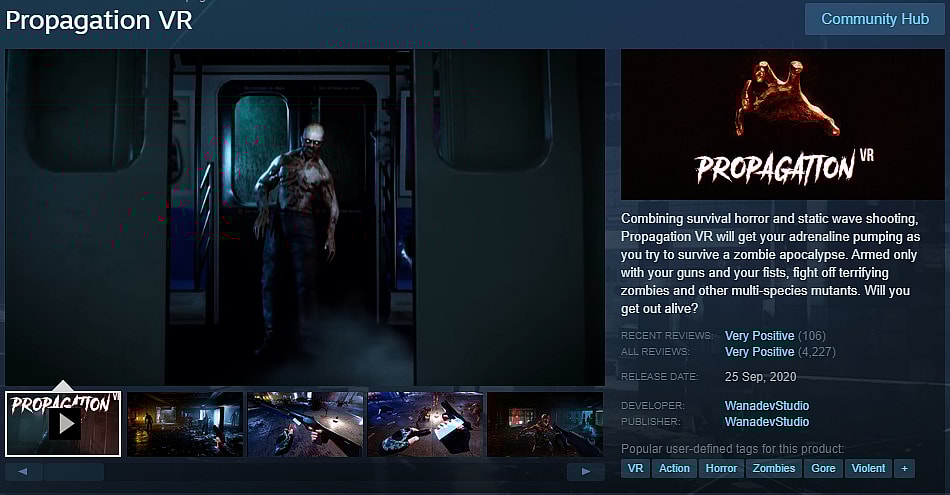Open recent reviews Very Positive (106) link
The width and height of the screenshot is (950, 495).
coord(775,336)
